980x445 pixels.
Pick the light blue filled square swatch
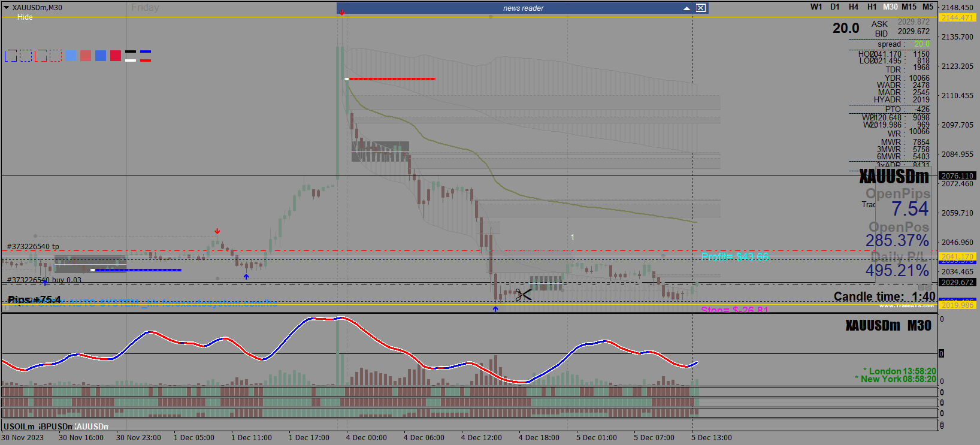[71, 56]
